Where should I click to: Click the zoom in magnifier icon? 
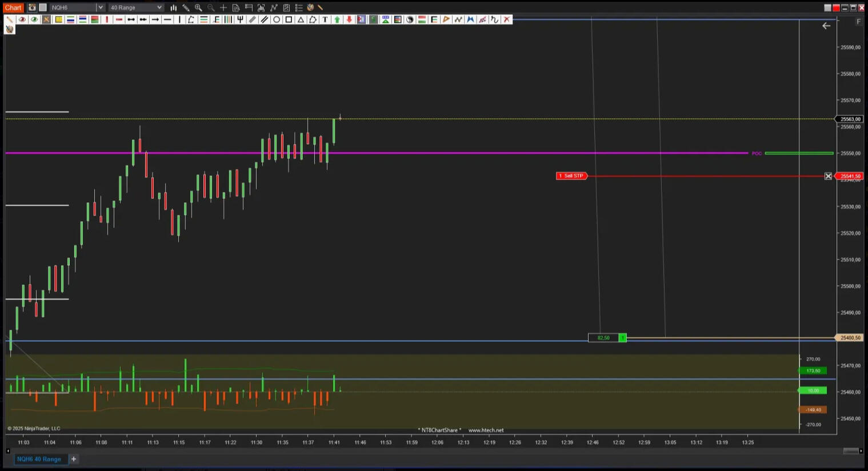click(198, 7)
